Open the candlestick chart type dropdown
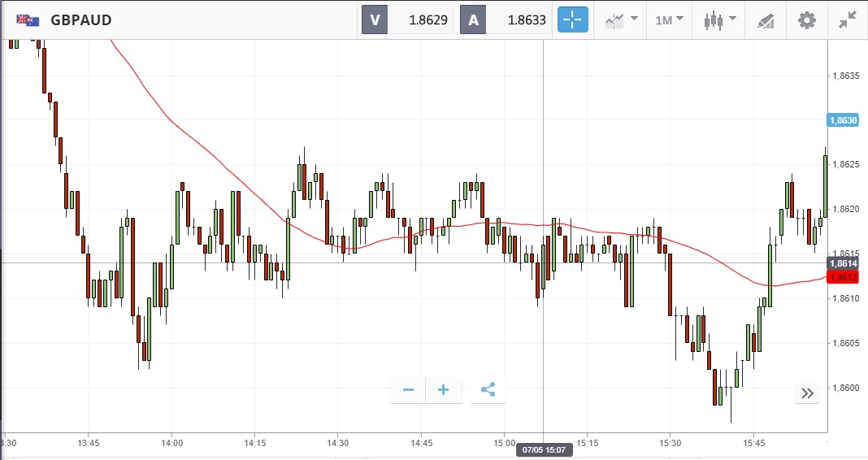The image size is (868, 460). [719, 20]
